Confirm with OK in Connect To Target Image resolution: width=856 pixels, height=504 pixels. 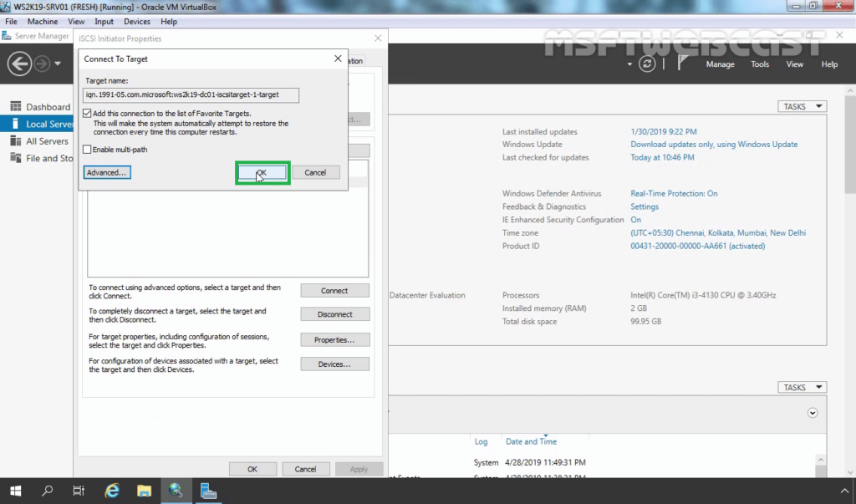pos(262,172)
